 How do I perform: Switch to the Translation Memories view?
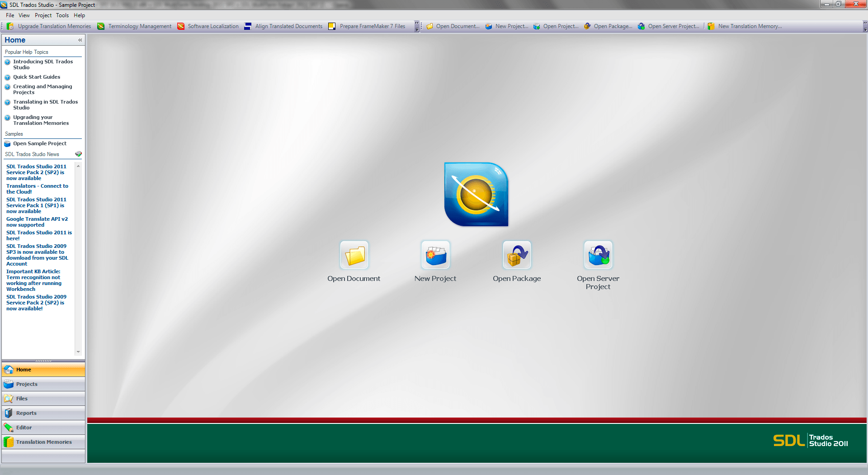click(43, 442)
